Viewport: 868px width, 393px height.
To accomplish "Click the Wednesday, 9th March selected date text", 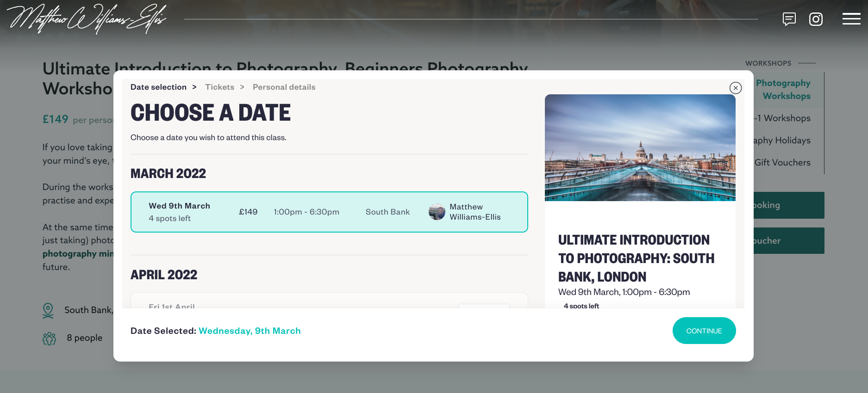I will coord(250,331).
